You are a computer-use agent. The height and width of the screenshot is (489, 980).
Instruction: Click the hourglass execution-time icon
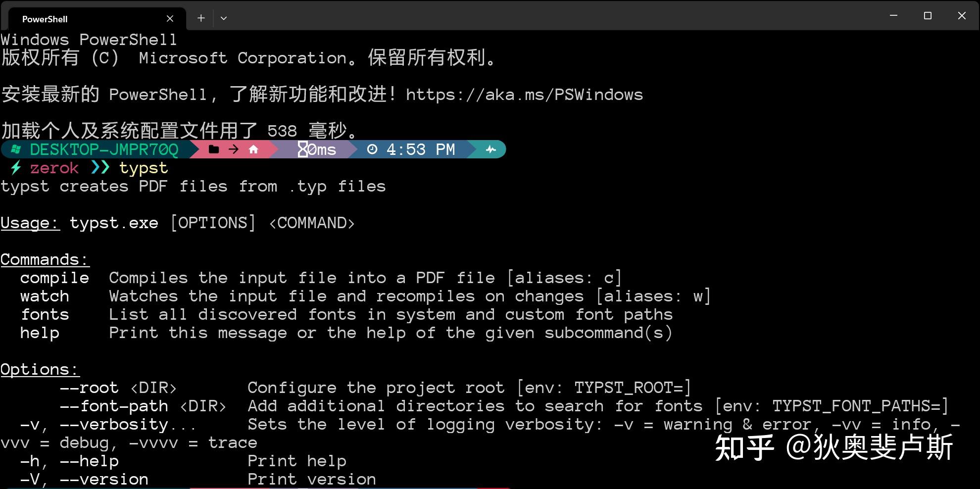click(x=302, y=149)
